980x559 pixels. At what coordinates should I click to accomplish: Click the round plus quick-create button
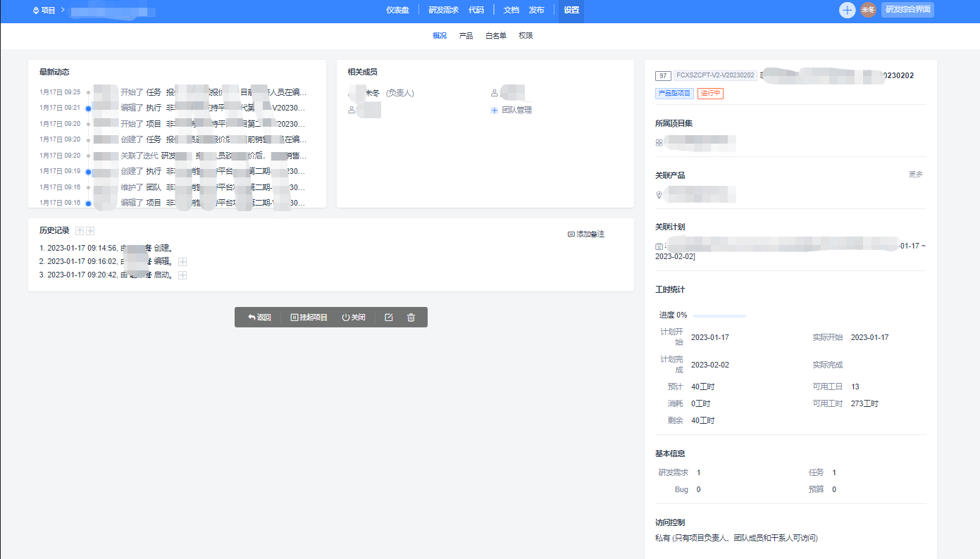point(847,10)
